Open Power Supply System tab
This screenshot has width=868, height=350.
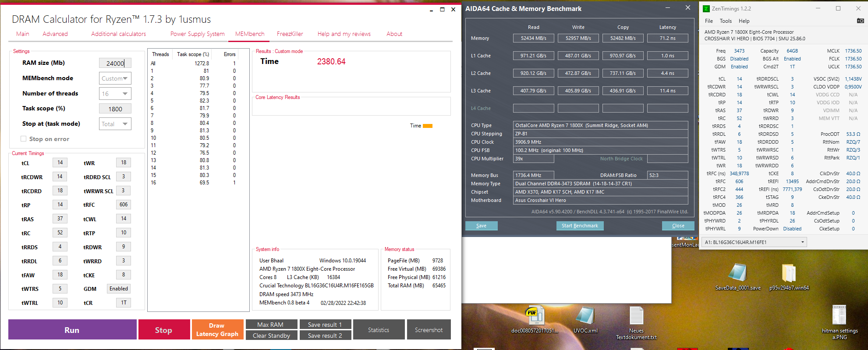(x=198, y=34)
